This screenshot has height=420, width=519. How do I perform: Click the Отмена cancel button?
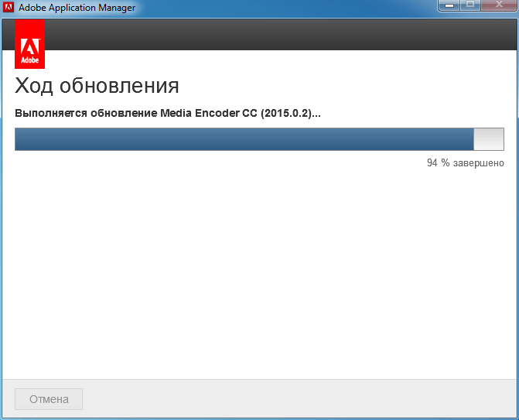click(49, 399)
